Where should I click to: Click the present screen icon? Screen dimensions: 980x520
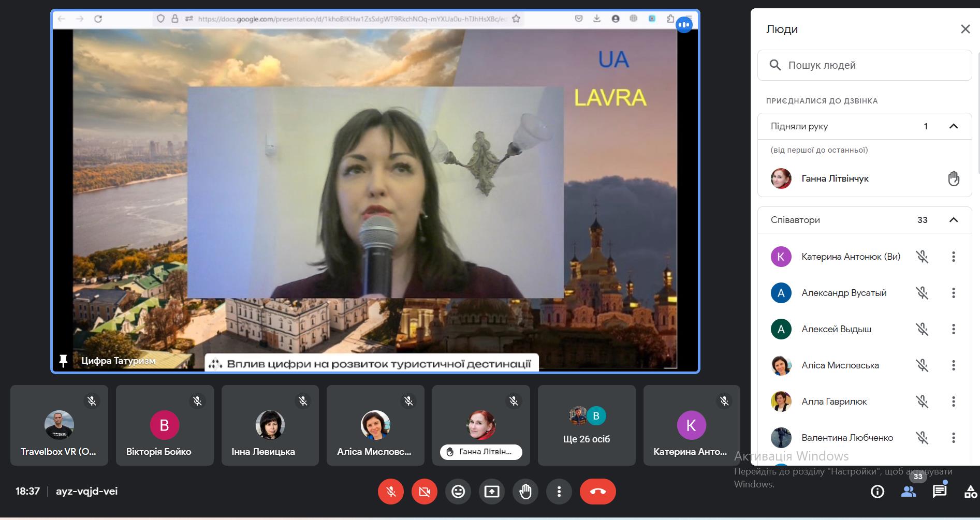coord(491,492)
